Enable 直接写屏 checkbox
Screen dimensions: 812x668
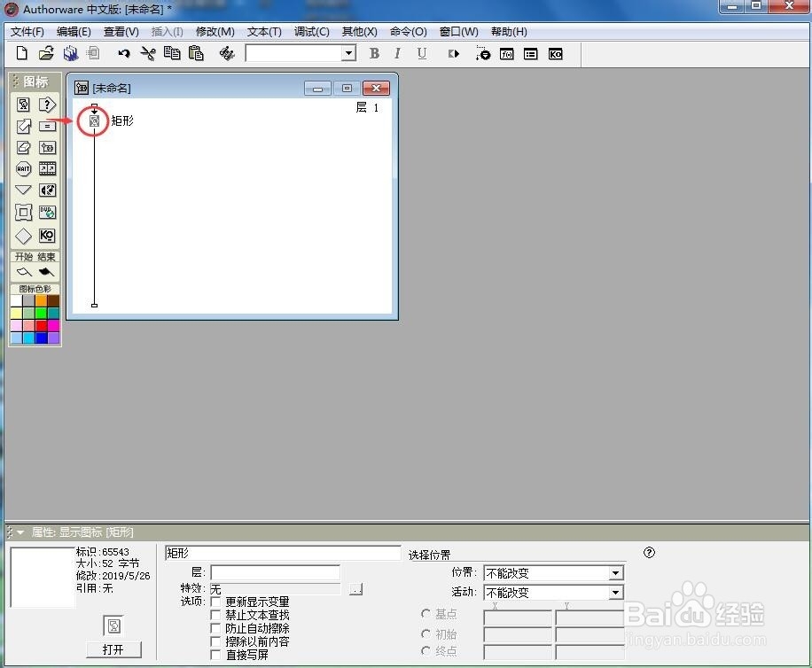pos(215,655)
